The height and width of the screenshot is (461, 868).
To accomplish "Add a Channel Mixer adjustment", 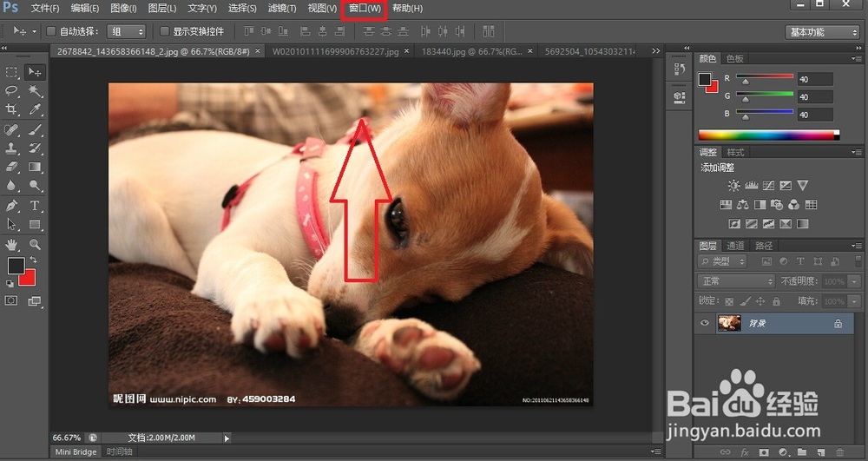I will click(x=794, y=205).
